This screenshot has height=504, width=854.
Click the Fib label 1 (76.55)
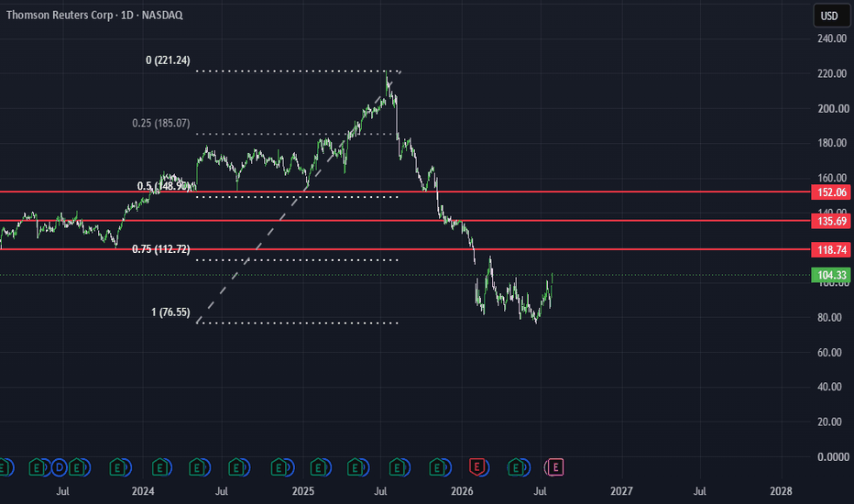pyautogui.click(x=170, y=312)
